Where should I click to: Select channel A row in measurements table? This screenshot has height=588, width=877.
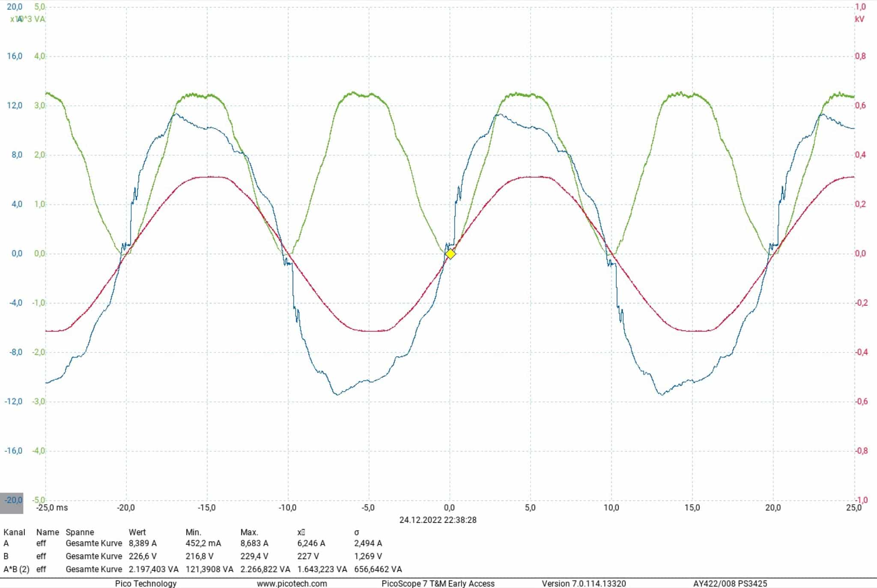pyautogui.click(x=6, y=543)
